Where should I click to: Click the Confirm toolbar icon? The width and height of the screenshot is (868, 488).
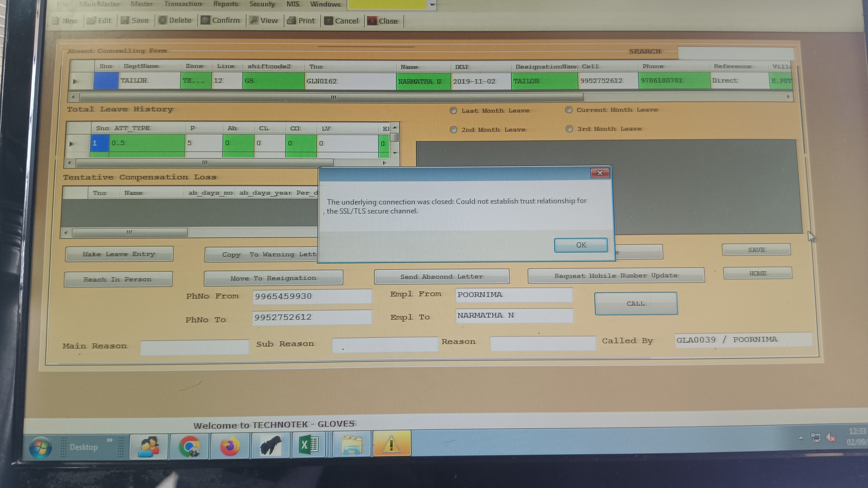tap(205, 20)
